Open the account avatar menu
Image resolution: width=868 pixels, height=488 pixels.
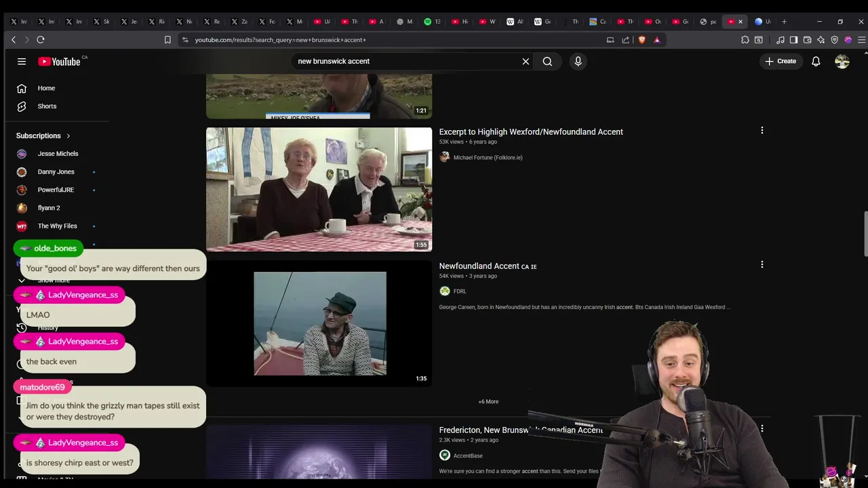click(842, 61)
